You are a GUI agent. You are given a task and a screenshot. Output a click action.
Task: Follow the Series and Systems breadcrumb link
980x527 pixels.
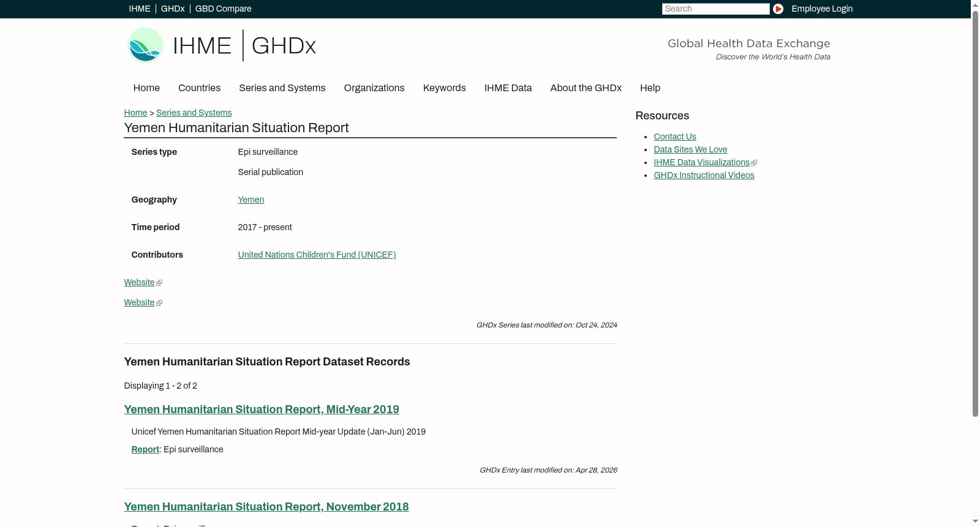tap(194, 113)
